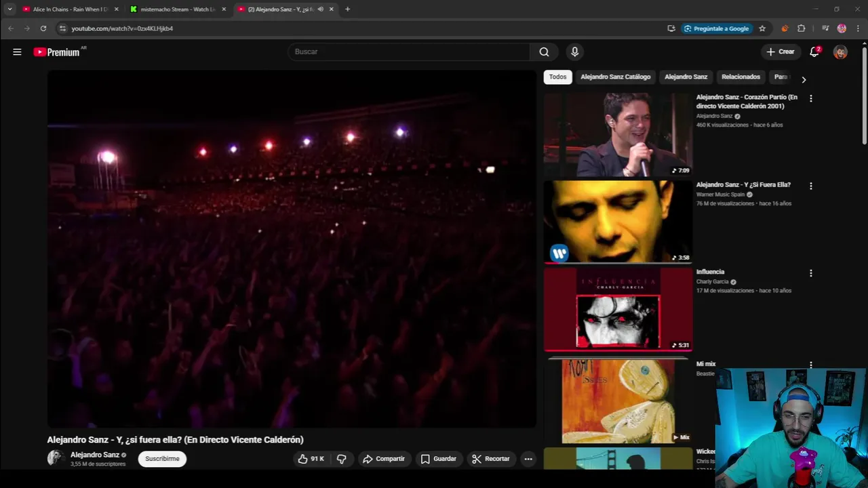Click the video title text

[x=175, y=440]
